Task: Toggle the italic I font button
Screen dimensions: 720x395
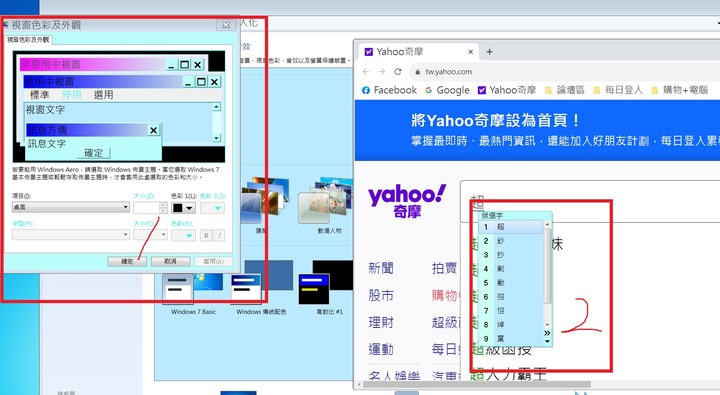Action: [219, 236]
